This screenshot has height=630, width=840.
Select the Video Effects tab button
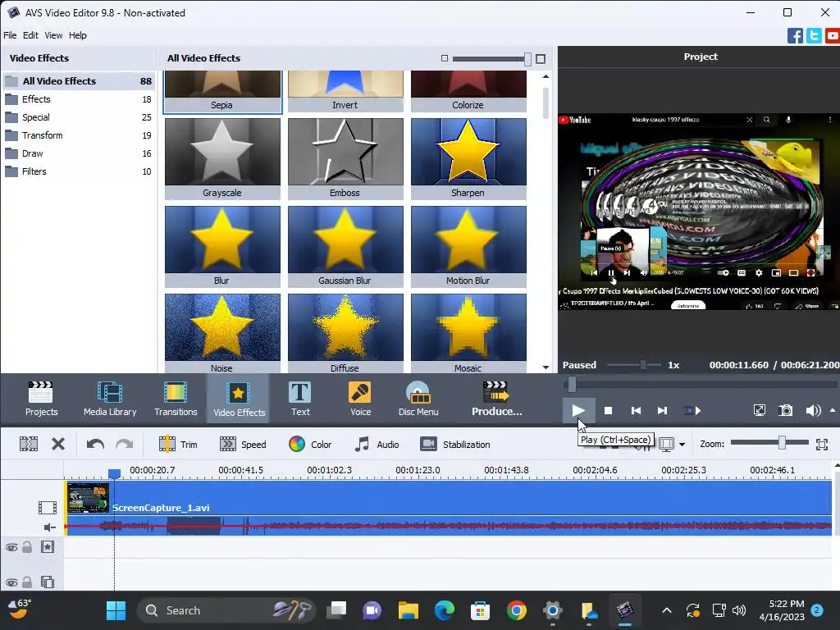(239, 399)
